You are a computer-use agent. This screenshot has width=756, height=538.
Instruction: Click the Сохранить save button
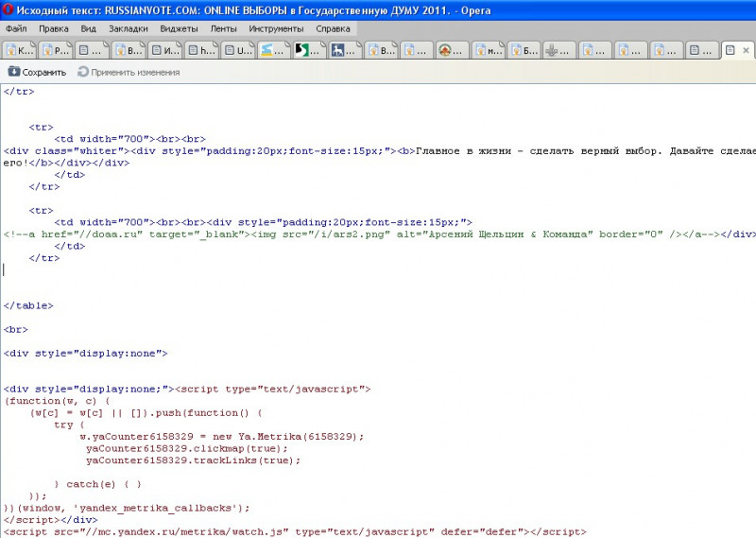37,72
